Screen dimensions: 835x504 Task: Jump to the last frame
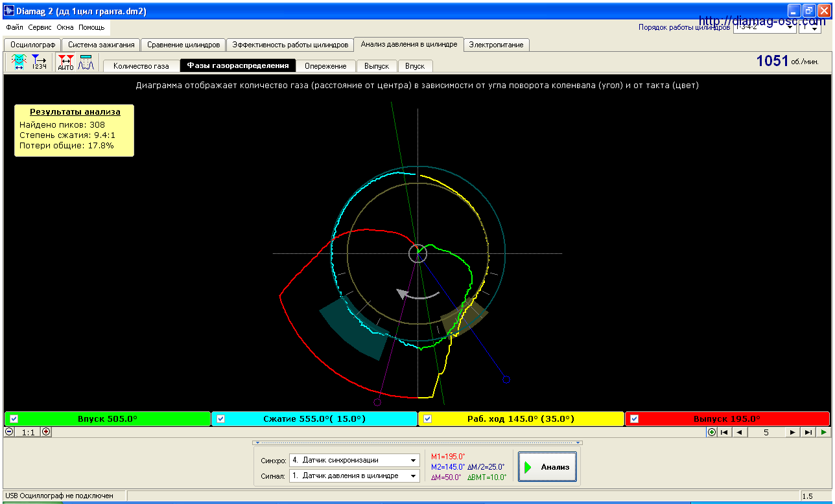tap(808, 432)
